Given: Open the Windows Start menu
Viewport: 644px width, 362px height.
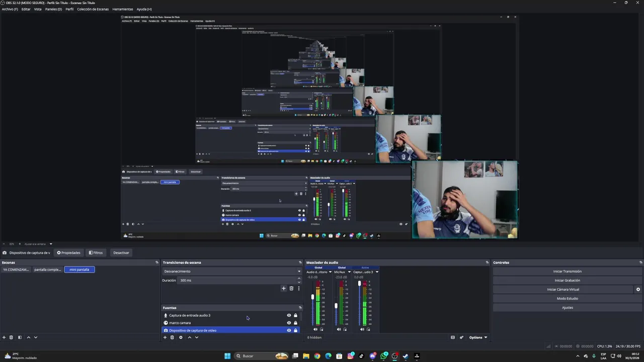Looking at the screenshot, I should tap(227, 356).
